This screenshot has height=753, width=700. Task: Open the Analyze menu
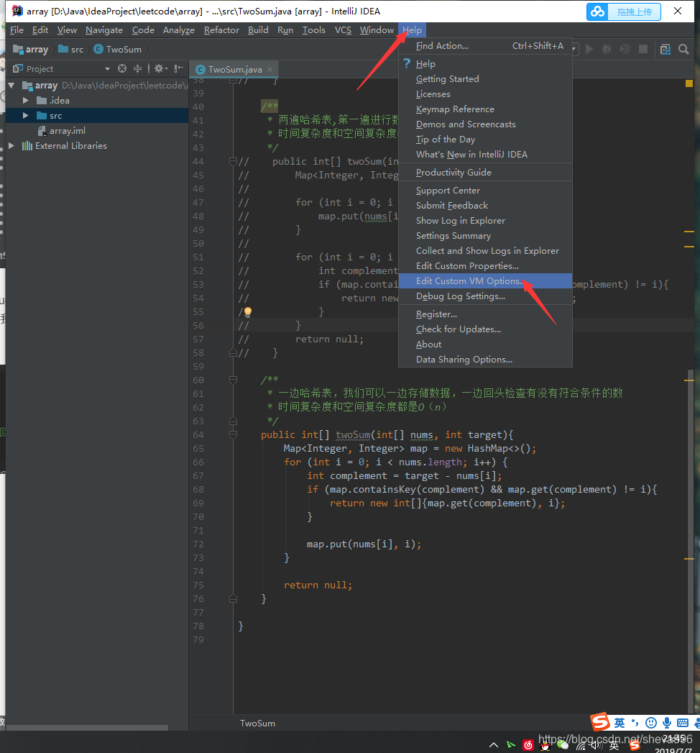pos(178,29)
